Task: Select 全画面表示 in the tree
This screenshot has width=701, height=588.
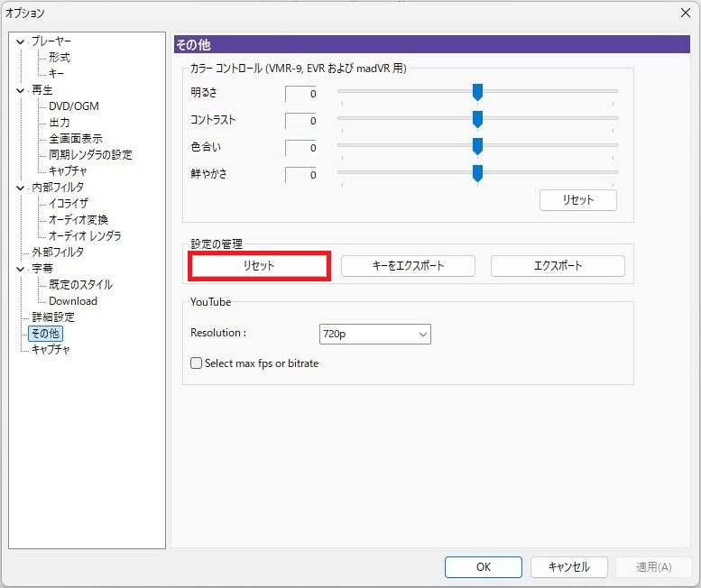Action: click(x=75, y=139)
